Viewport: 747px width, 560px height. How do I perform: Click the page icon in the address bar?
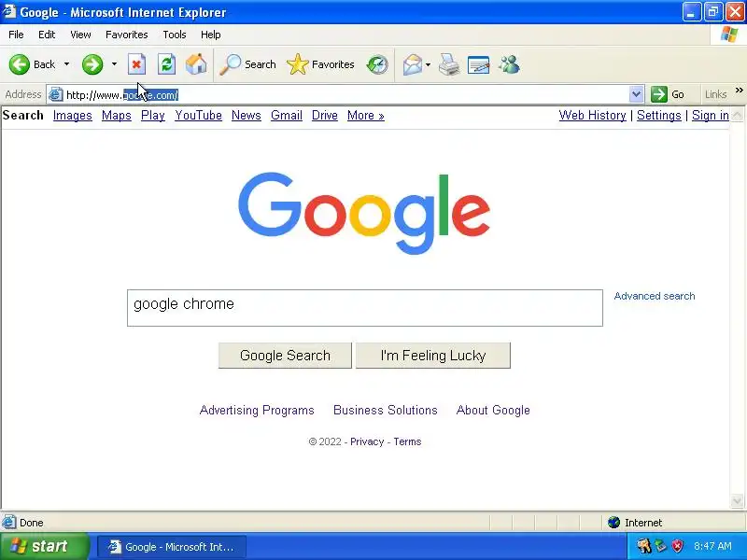56,94
